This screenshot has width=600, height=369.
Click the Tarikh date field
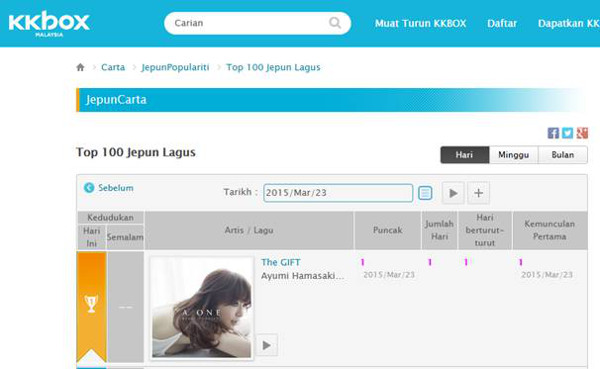[338, 193]
